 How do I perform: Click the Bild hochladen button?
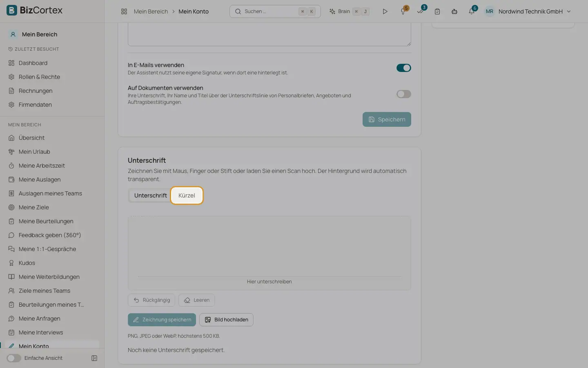tap(226, 320)
